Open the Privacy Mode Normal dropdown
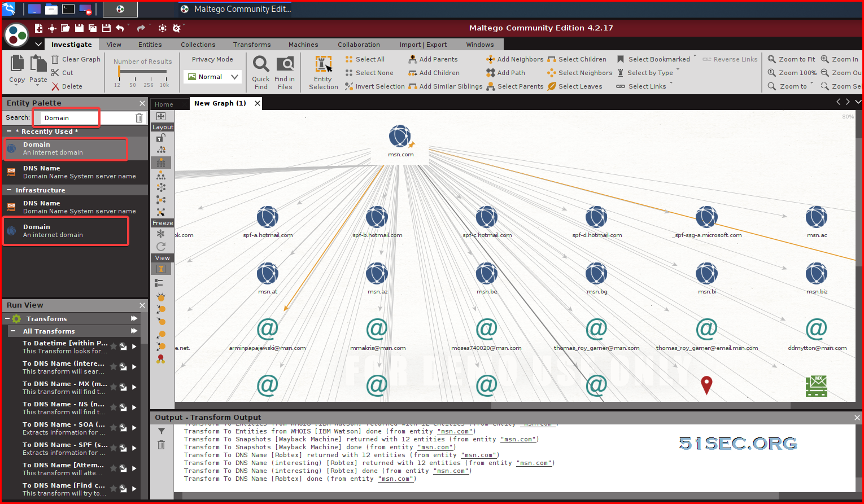The image size is (864, 504). [x=212, y=77]
